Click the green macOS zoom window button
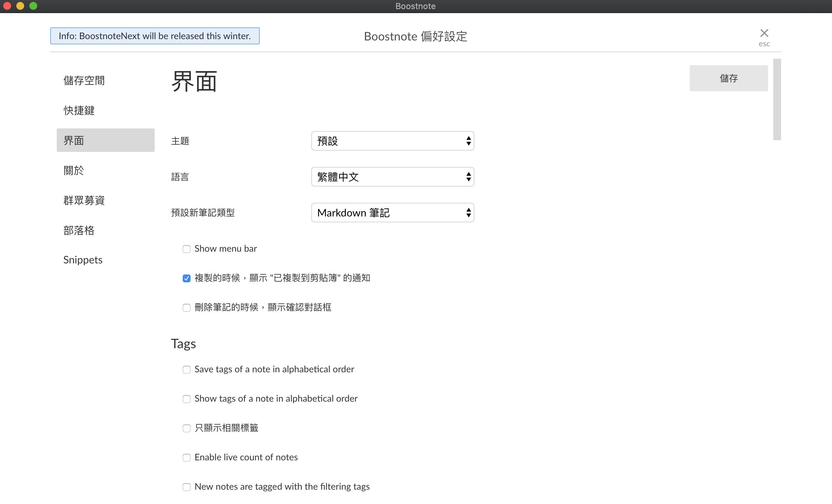The height and width of the screenshot is (504, 832). coord(33,6)
